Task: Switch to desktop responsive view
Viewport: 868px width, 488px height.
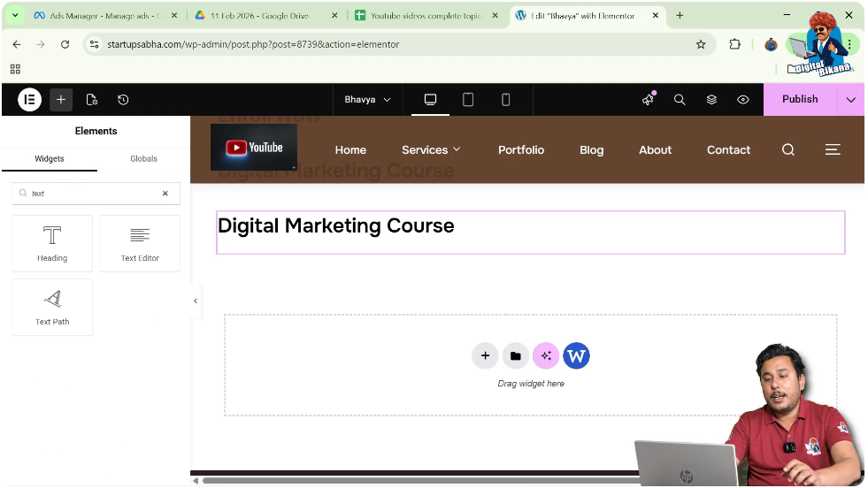Action: pos(430,100)
